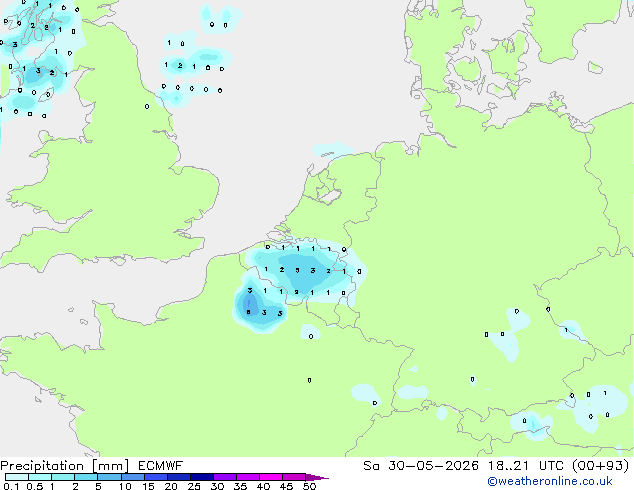Click the '50' legend scale label
This screenshot has width=634, height=490.
309,486
